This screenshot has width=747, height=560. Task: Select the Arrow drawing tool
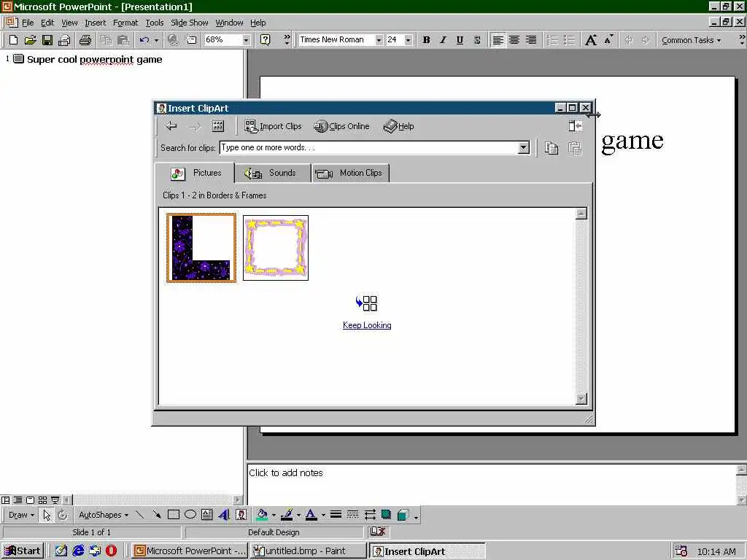pos(156,515)
